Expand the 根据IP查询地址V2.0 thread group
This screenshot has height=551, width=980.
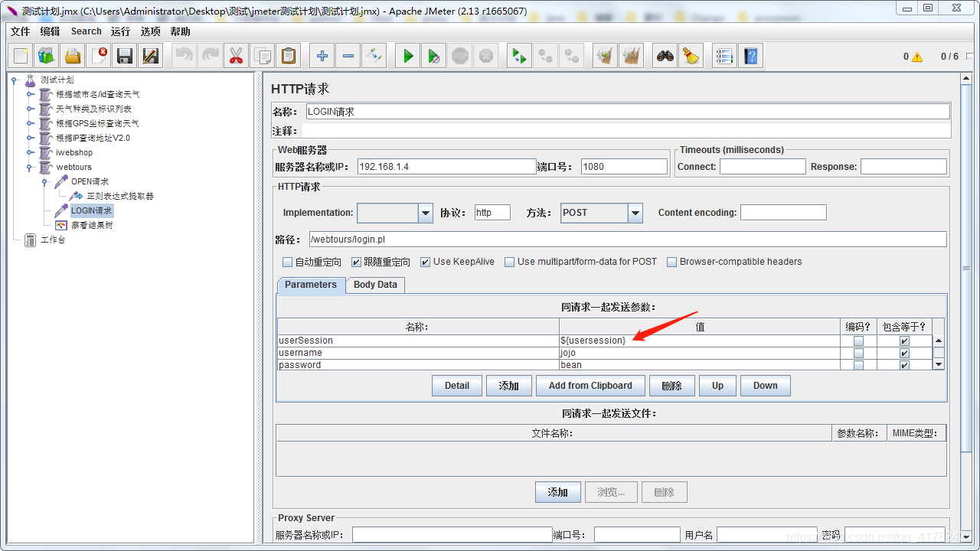pos(30,138)
